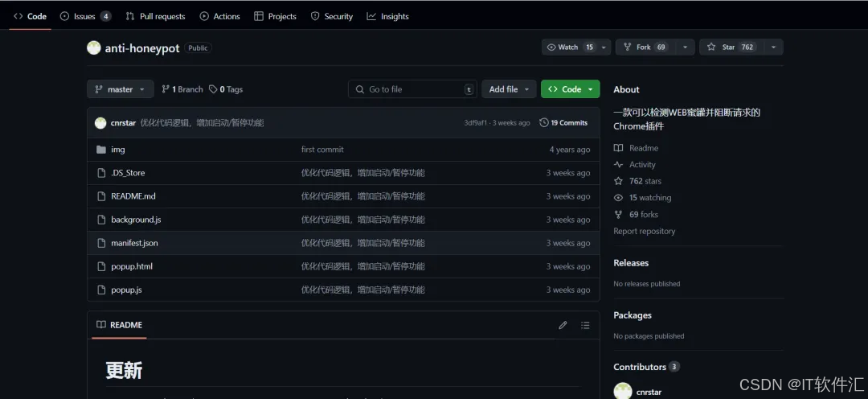Open the Readme link in About
Viewport: 868px width, 399px height.
pyautogui.click(x=636, y=148)
